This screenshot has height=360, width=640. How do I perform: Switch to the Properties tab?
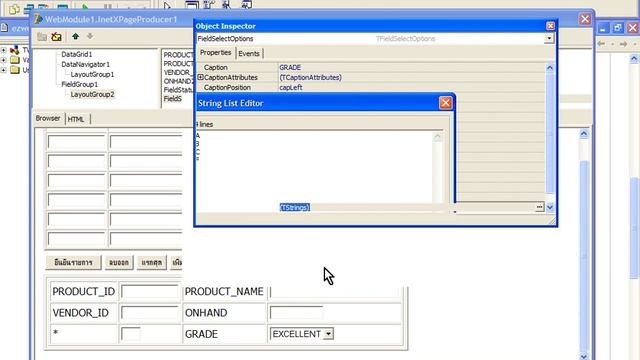click(216, 53)
